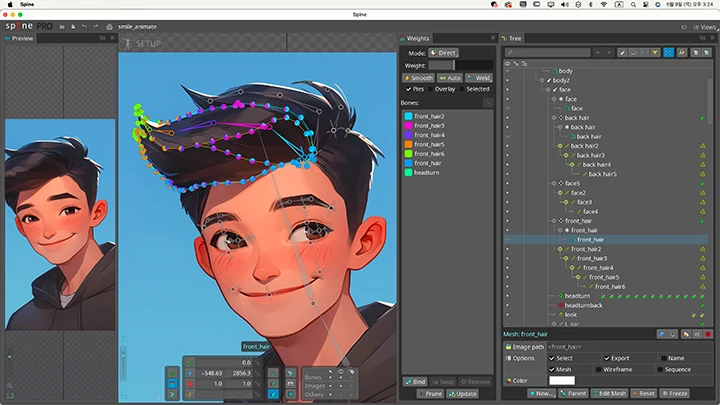Image resolution: width=720 pixels, height=405 pixels.
Task: Choose the Parent axes icon
Action: click(x=273, y=383)
